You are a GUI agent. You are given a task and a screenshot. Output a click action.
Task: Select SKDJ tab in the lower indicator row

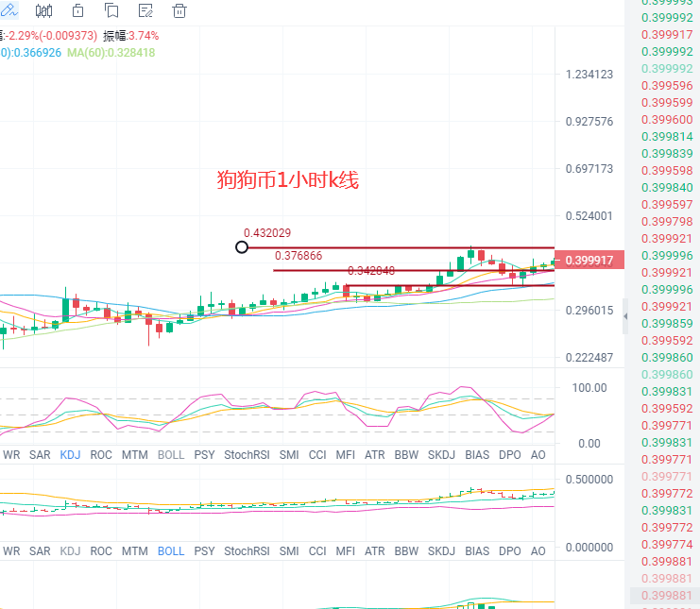[441, 550]
